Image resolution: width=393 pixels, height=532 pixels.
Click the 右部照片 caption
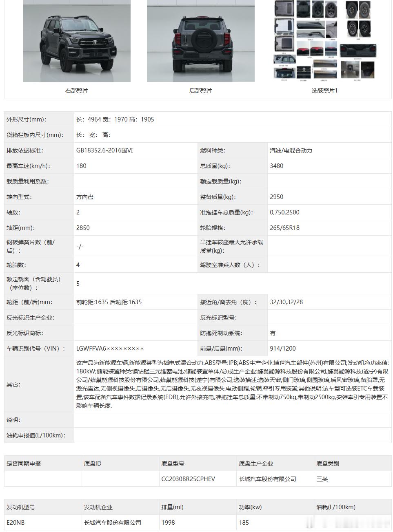tap(77, 91)
